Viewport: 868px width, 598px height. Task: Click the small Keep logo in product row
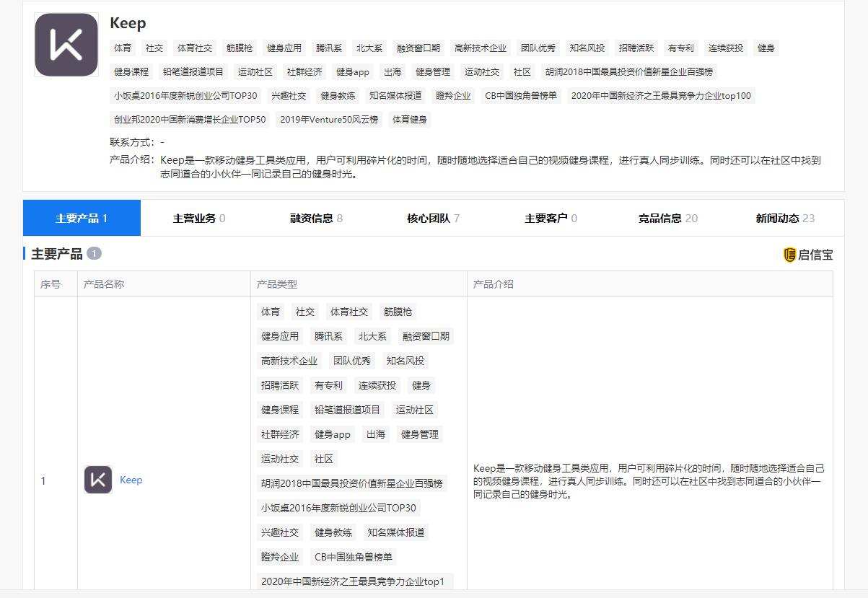click(x=98, y=480)
